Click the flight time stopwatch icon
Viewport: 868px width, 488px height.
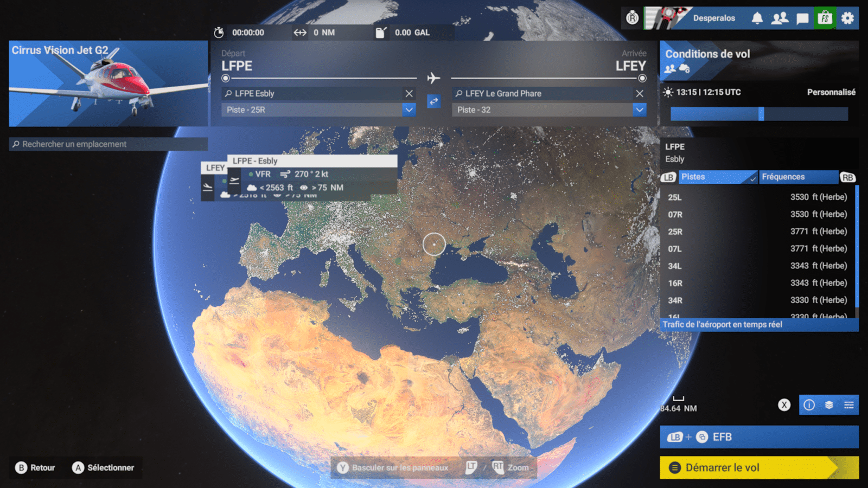point(219,33)
